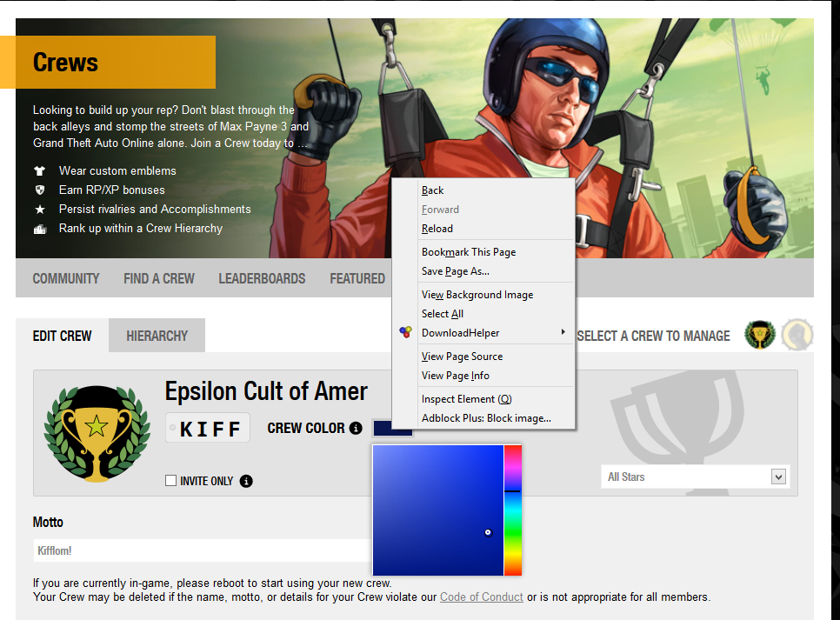Enable the INVITE ONLY checkbox
This screenshot has height=620, width=840.
170,480
